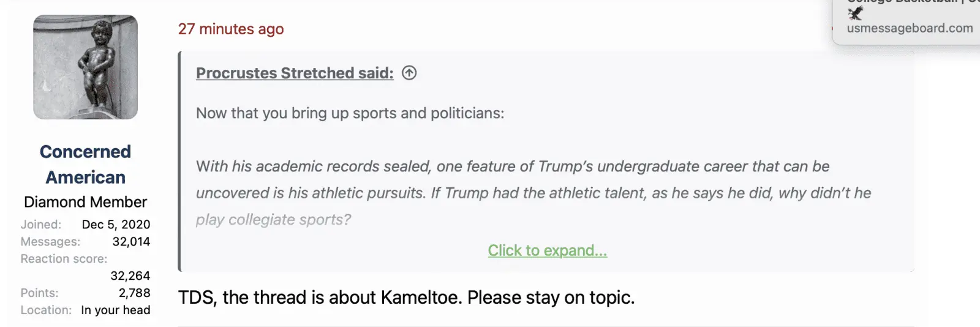The image size is (980, 327).
Task: Click the 32,014 messages count
Action: (131, 242)
